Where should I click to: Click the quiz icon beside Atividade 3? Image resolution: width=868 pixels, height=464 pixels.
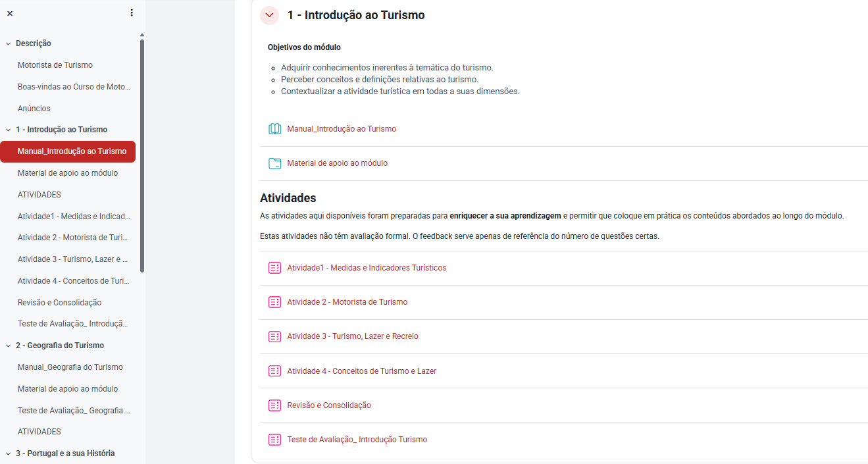(274, 336)
